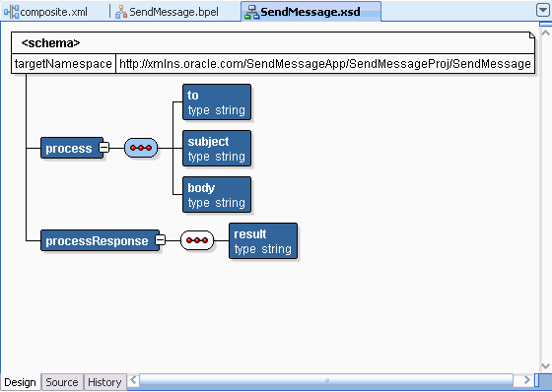Click the horizontal scrollbar thumb

[x=326, y=380]
